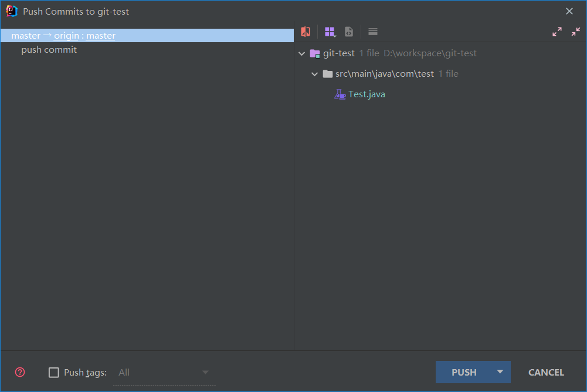The width and height of the screenshot is (587, 392).
Task: Click the origin remote link
Action: (x=66, y=36)
